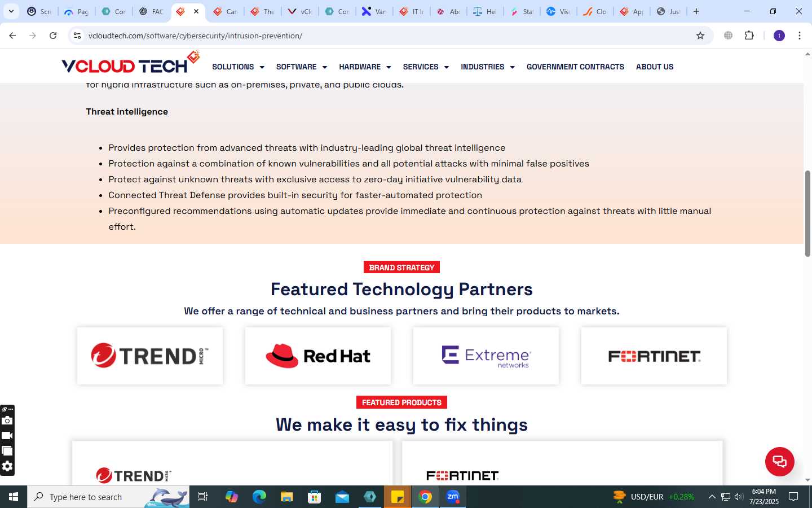The image size is (812, 508).
Task: Click the Fortinet partner card
Action: 654,356
